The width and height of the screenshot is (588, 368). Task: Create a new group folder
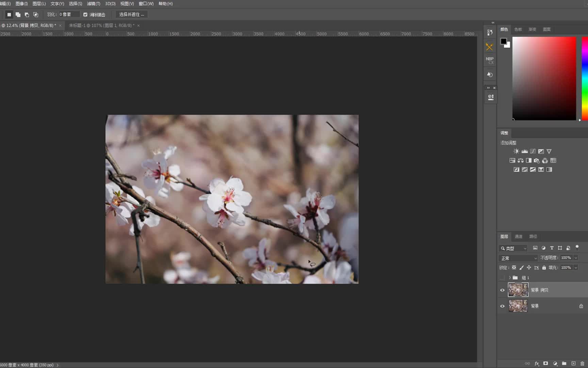[564, 364]
